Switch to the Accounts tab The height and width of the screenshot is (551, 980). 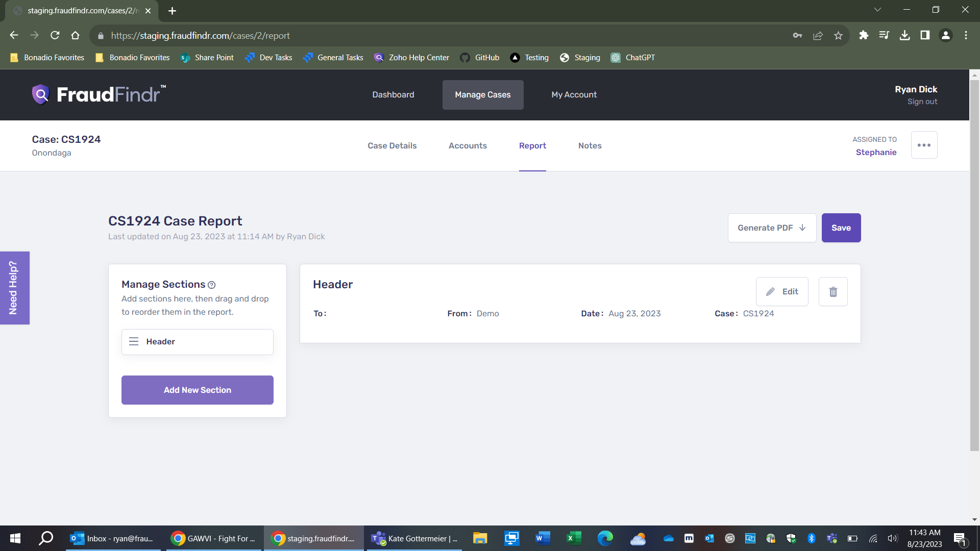pyautogui.click(x=467, y=146)
